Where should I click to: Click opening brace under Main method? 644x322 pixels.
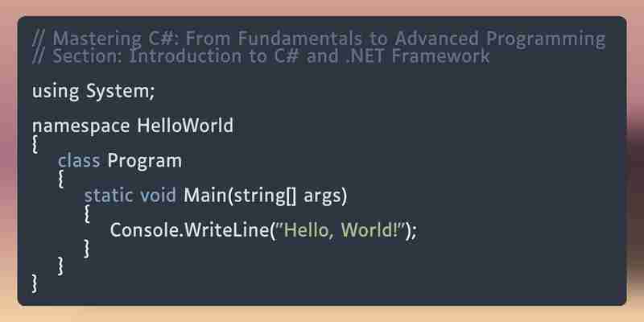point(87,214)
